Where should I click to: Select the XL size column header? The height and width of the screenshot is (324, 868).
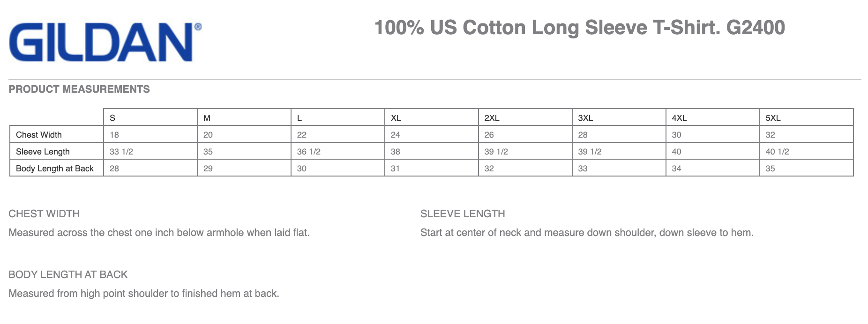(432, 118)
